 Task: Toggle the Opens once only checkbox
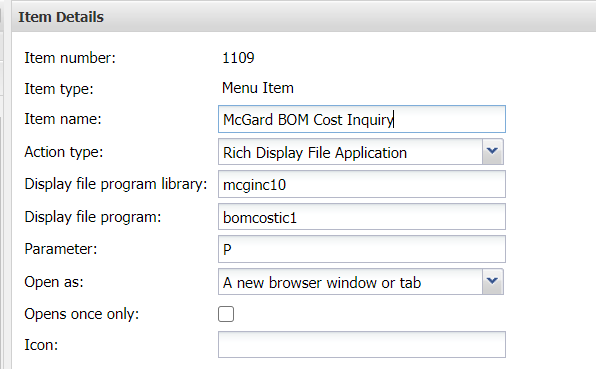226,314
